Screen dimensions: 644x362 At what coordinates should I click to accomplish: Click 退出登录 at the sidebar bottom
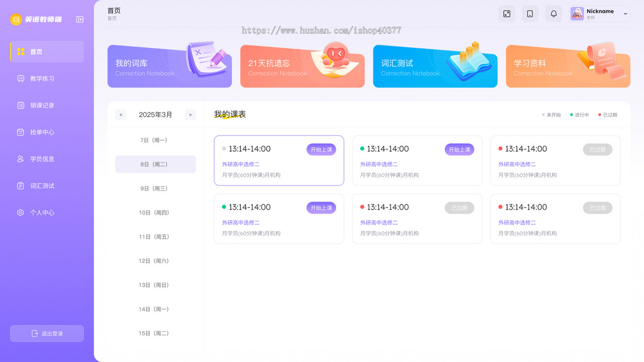[47, 333]
